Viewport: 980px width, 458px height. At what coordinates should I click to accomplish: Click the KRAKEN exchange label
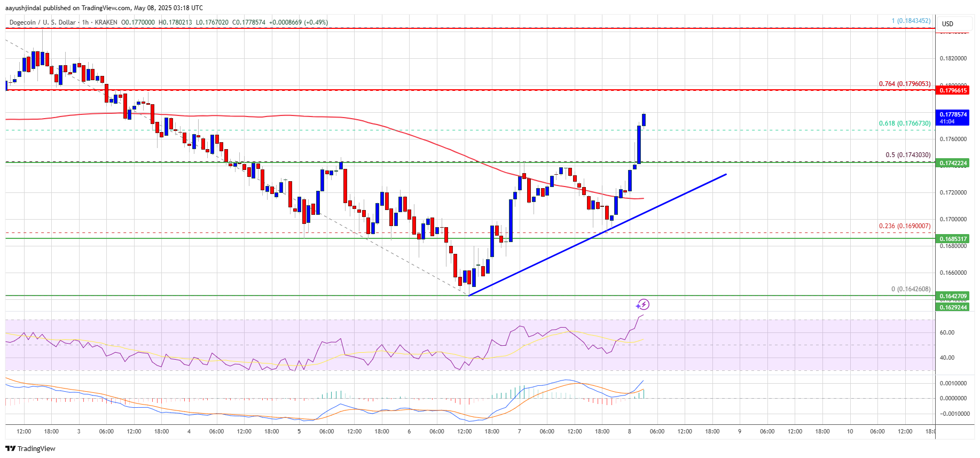point(106,22)
